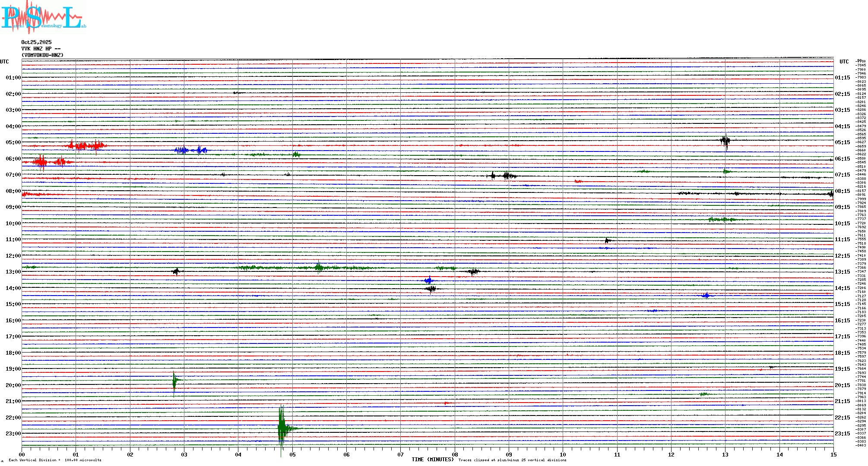868x466 pixels.
Task: Select the 05:00 hour label on left
Action: [x=13, y=142]
